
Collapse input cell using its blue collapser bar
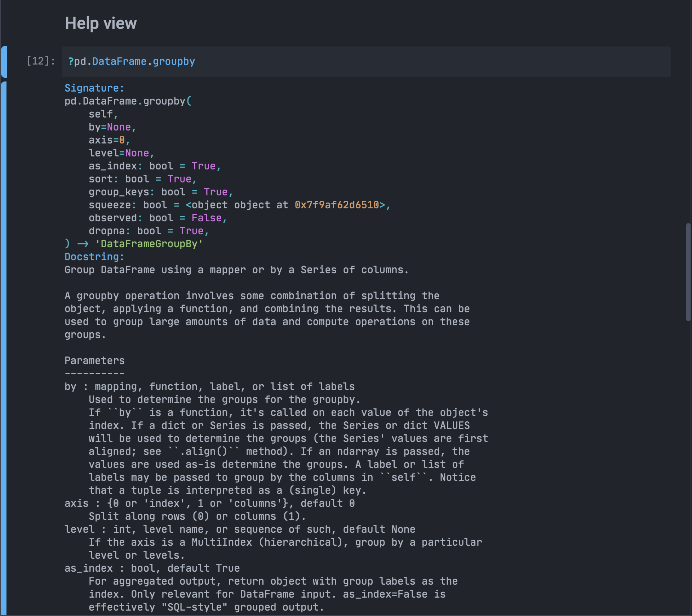[x=4, y=62]
